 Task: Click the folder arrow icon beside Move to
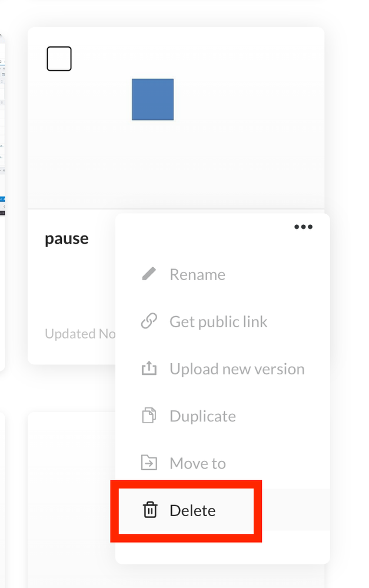(x=149, y=463)
